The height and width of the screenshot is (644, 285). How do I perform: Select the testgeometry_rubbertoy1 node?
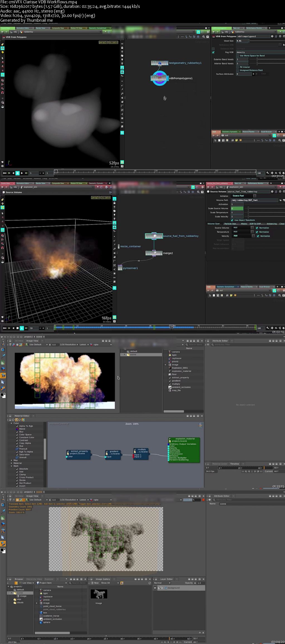(159, 63)
